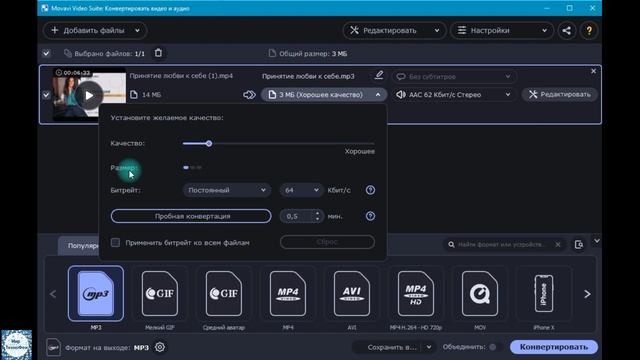Click the output file name text
Screen dimensions: 640x360
coord(308,76)
